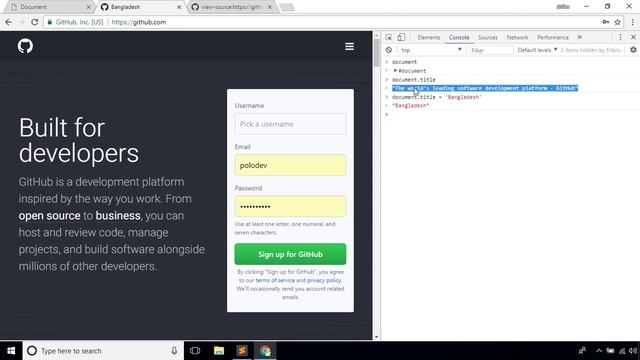The image size is (640, 360).
Task: Open the Windows Start menu
Action: 11,351
